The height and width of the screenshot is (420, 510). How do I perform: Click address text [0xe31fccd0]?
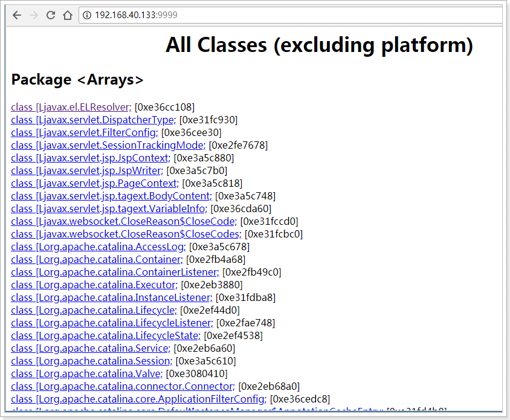[270, 221]
